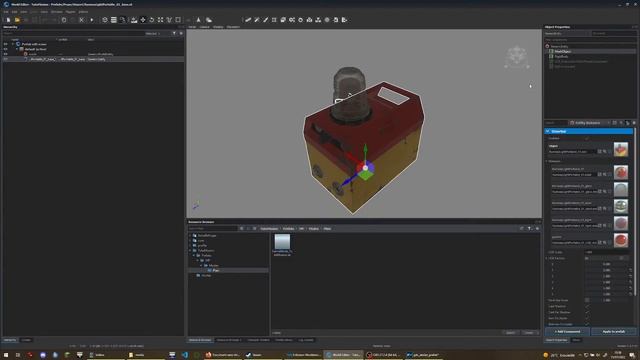This screenshot has height=360, width=640.
Task: Collapse the blue MeshObject section header
Action: pos(548,131)
